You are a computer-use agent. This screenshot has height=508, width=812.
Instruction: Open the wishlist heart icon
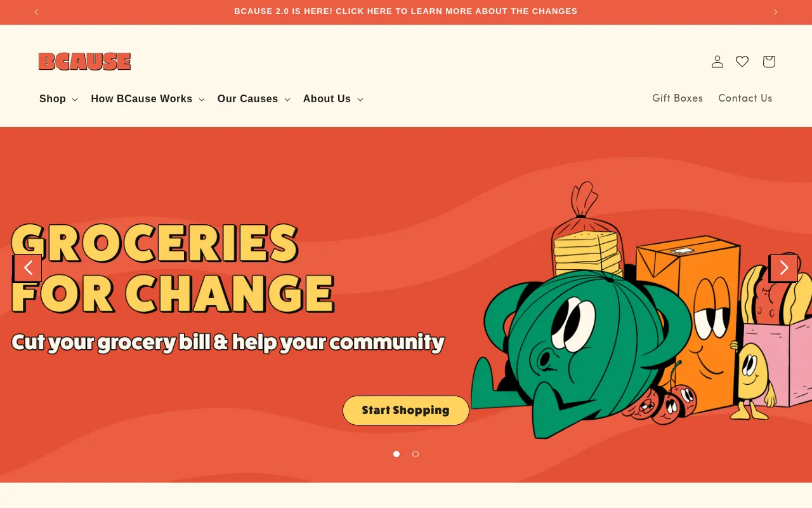click(x=742, y=62)
